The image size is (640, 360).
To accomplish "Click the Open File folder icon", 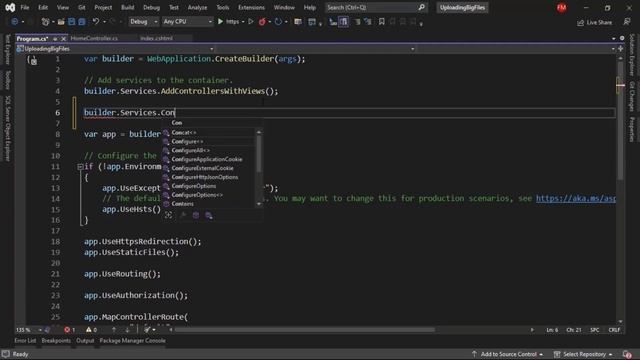I will (x=61, y=22).
